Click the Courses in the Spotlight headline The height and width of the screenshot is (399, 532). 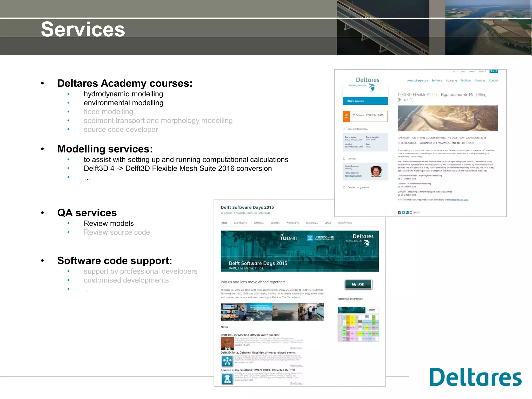coord(258,370)
